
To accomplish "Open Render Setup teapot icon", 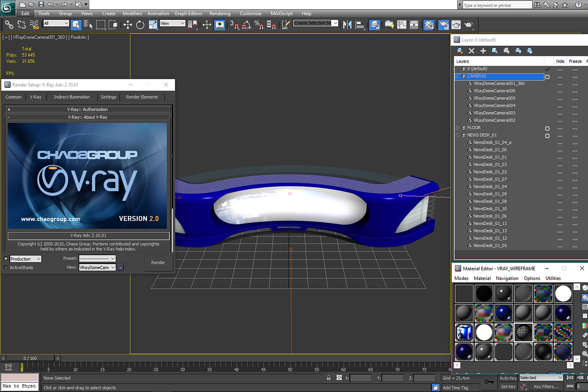I will pyautogui.click(x=444, y=24).
